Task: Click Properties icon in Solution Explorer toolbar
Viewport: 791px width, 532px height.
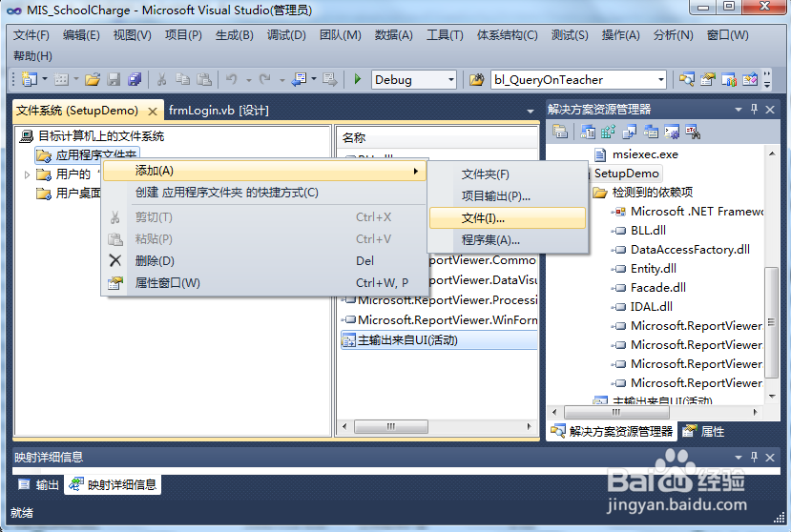Action: click(x=560, y=132)
